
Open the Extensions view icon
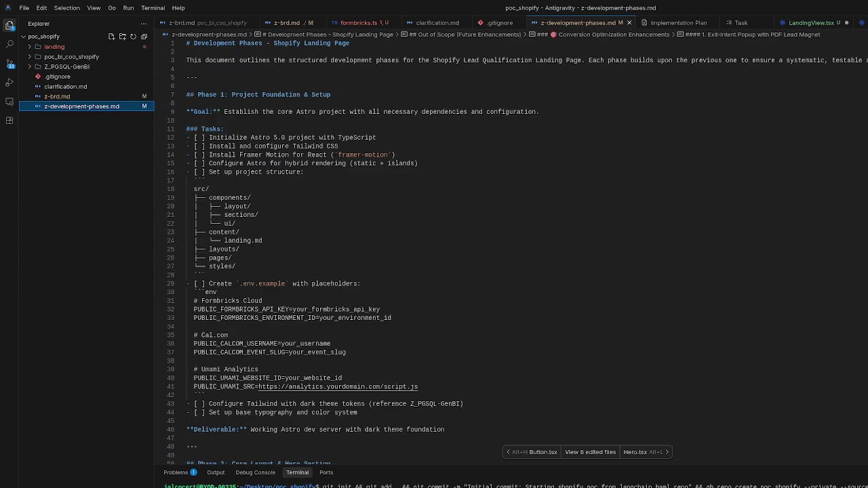click(x=9, y=120)
